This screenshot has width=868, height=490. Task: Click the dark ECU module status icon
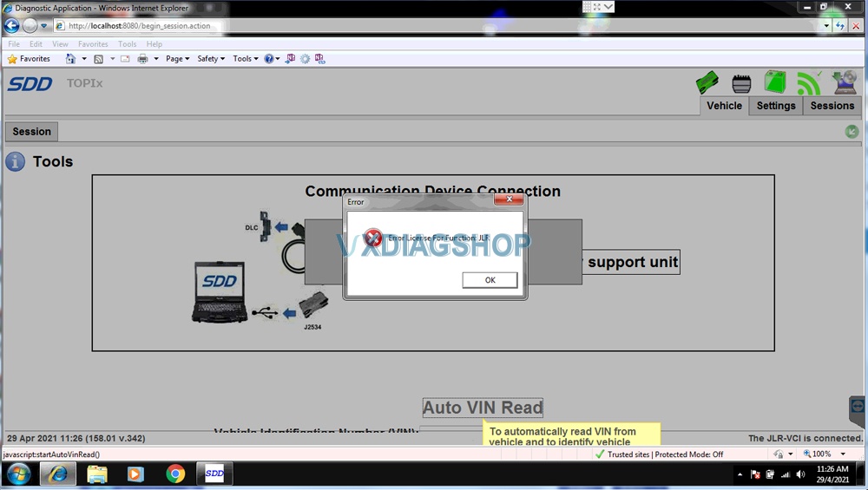pyautogui.click(x=741, y=84)
